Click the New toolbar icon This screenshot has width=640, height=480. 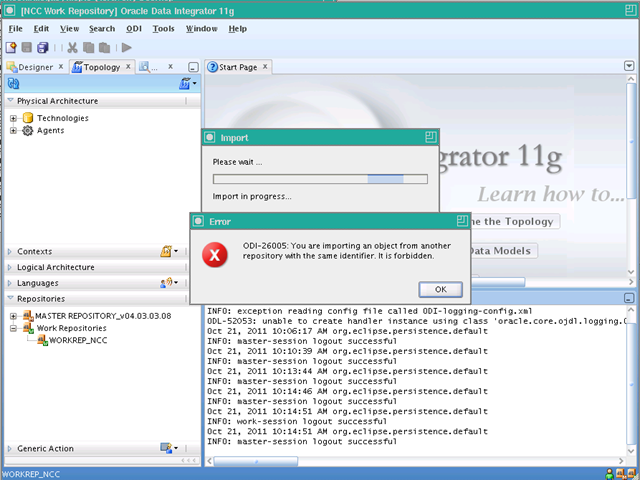pos(11,48)
